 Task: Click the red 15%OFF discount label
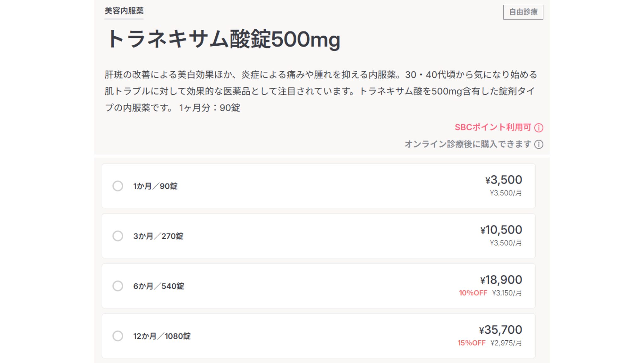[471, 343]
